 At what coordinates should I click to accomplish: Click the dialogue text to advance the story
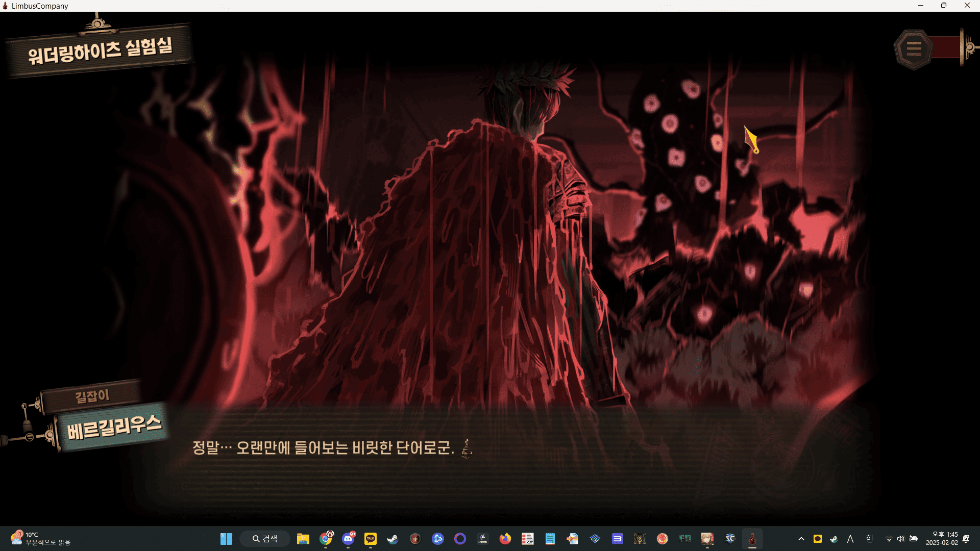(x=323, y=448)
